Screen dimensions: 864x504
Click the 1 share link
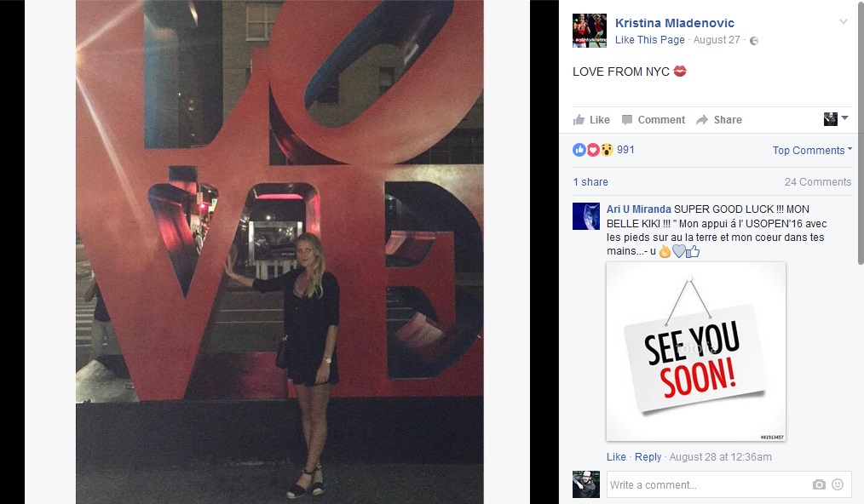point(590,182)
